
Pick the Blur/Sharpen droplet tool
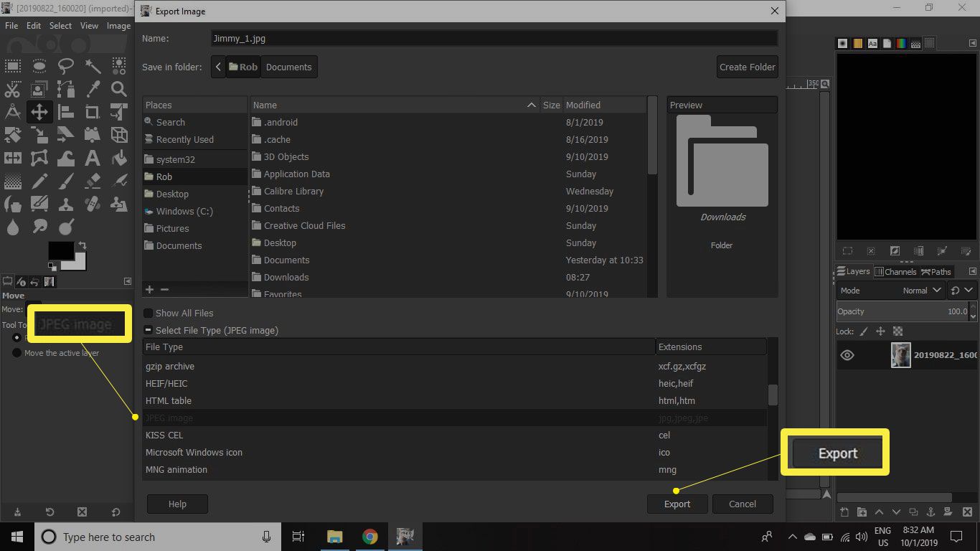pyautogui.click(x=13, y=227)
